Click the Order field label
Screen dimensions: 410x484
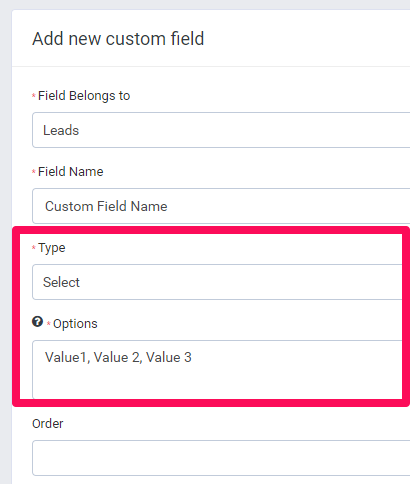pyautogui.click(x=48, y=423)
